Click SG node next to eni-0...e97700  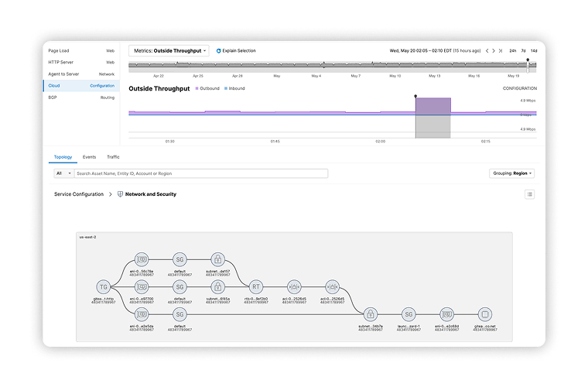tap(179, 287)
